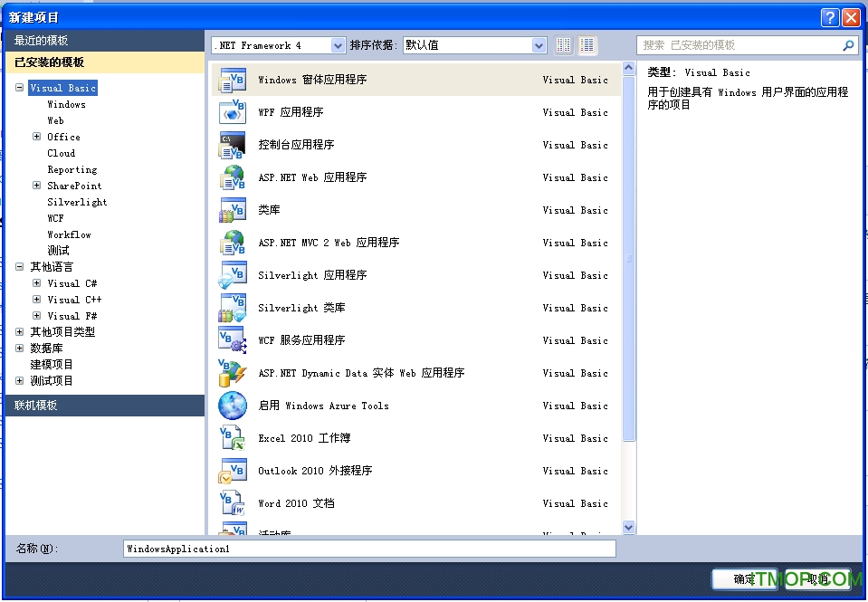
Task: Collapse the Visual Basic tree node
Action: coord(19,88)
